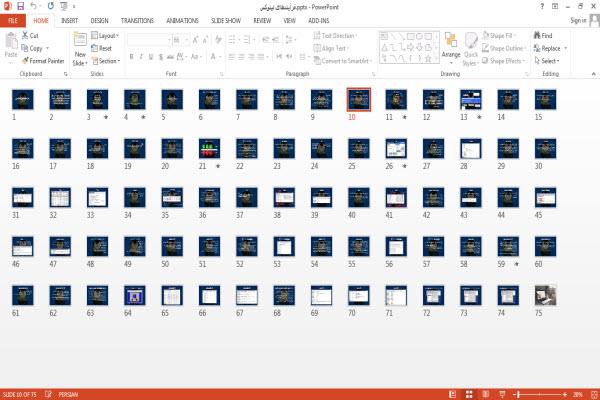Open the Select dropdown in Editing

(x=547, y=61)
